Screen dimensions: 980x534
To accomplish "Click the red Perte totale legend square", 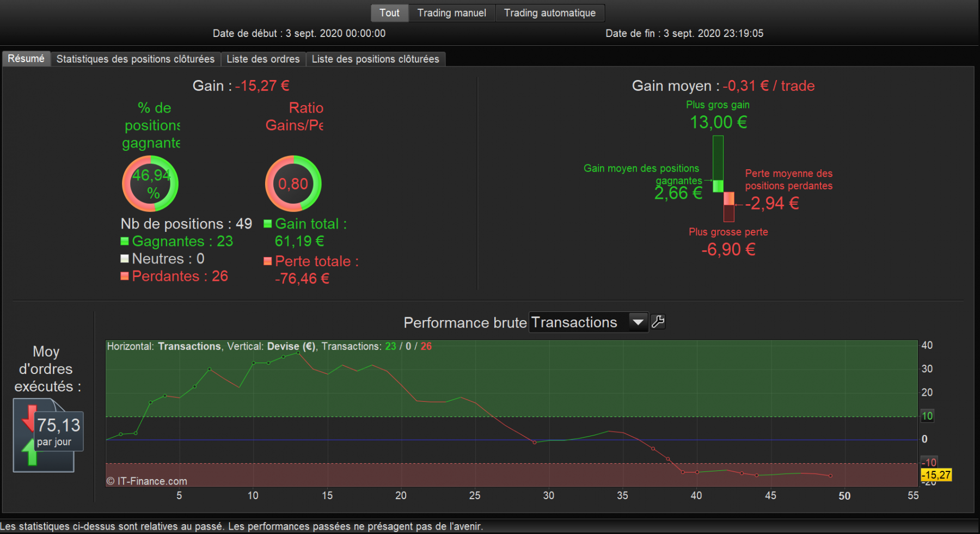I will (268, 261).
